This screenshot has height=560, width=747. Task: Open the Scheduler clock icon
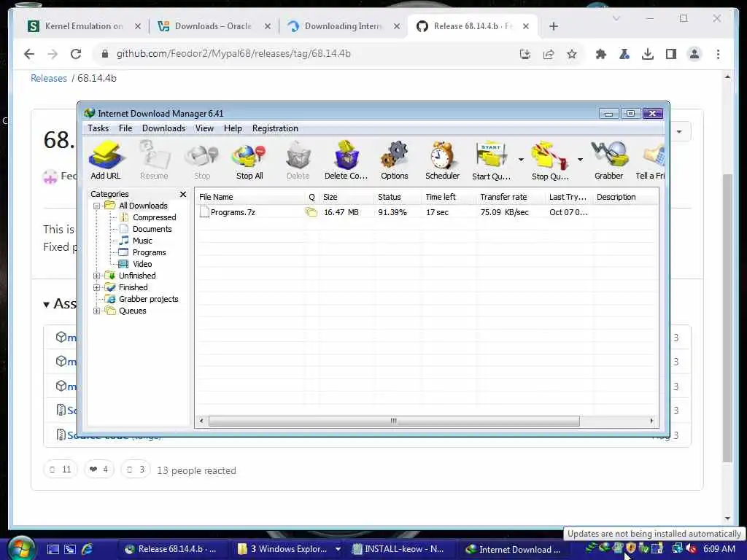[443, 160]
